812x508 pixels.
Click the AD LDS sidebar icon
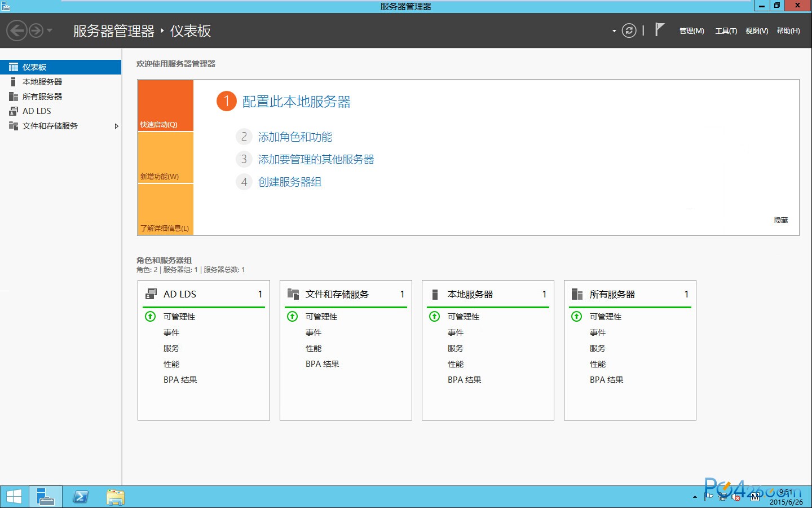[14, 111]
